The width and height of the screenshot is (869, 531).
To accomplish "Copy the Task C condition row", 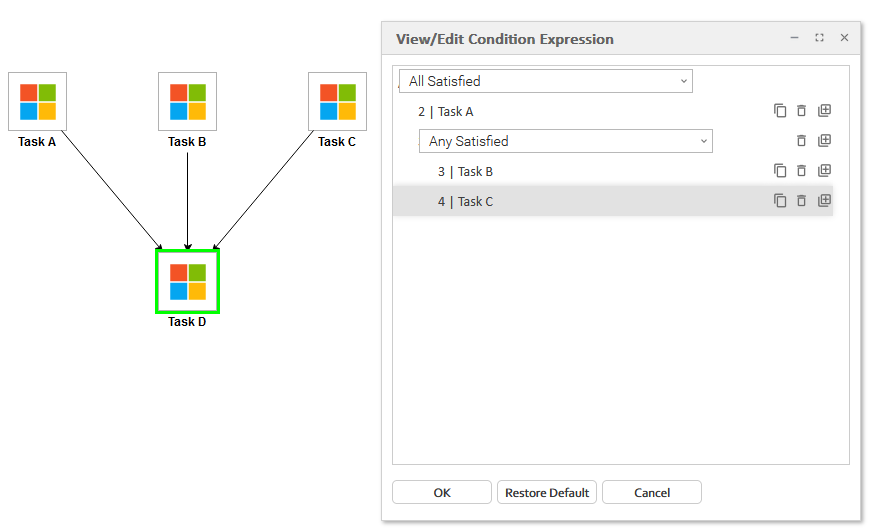I will click(x=780, y=201).
